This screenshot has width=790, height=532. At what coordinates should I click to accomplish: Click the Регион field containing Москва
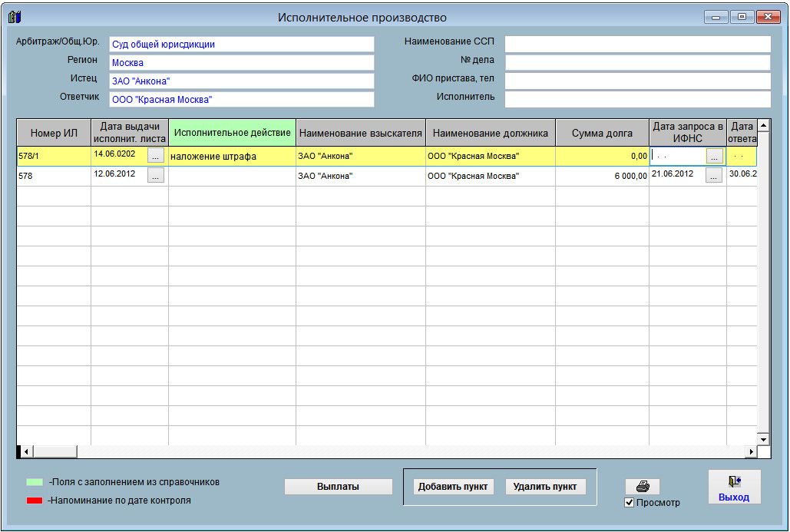(241, 63)
